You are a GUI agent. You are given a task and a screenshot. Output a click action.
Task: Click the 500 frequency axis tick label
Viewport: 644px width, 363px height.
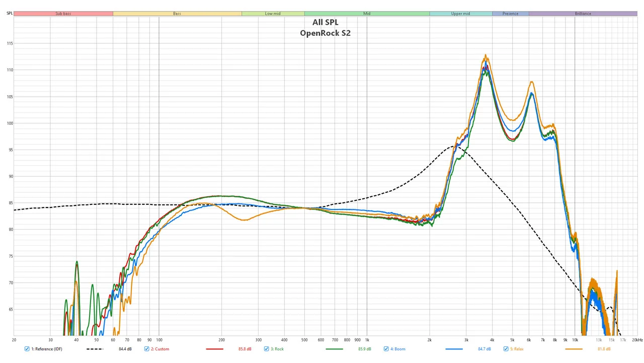[304, 340]
